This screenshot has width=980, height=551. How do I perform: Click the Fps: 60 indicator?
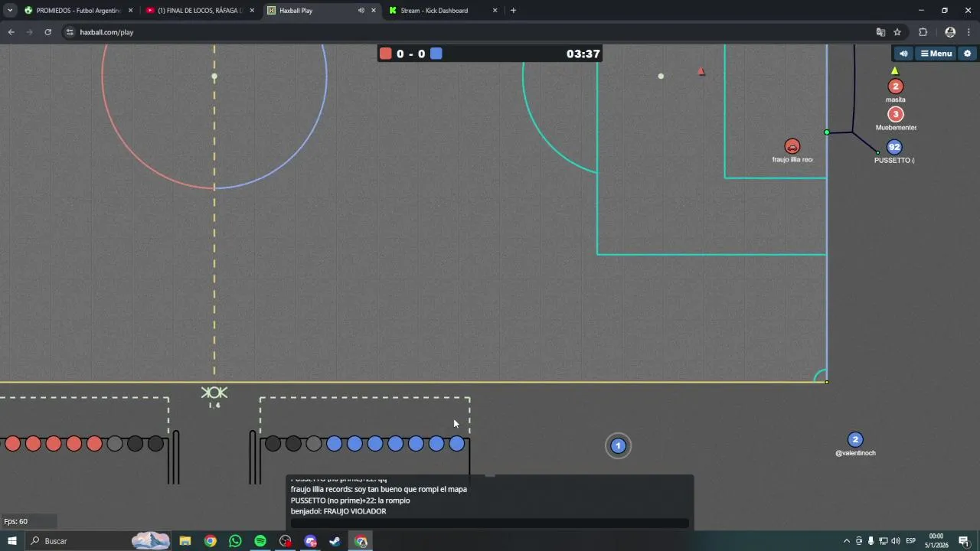tap(15, 521)
